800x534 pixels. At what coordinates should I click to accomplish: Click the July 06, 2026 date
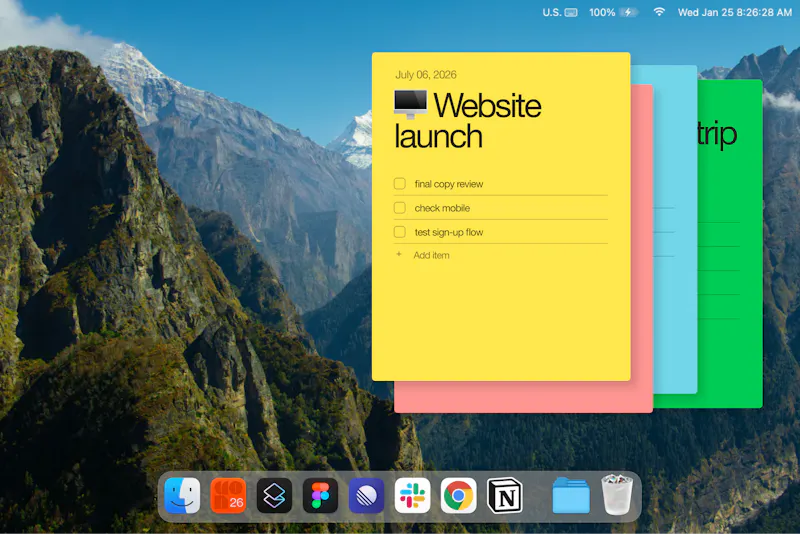tap(426, 74)
